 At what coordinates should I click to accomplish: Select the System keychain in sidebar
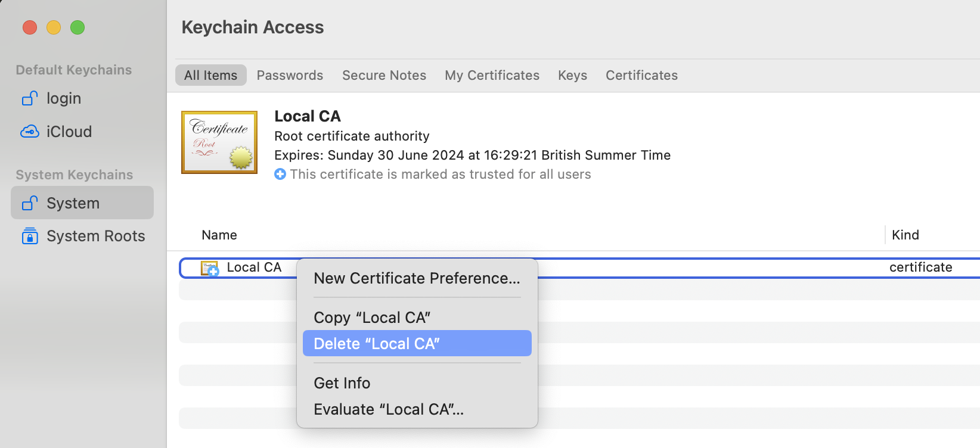(x=82, y=203)
